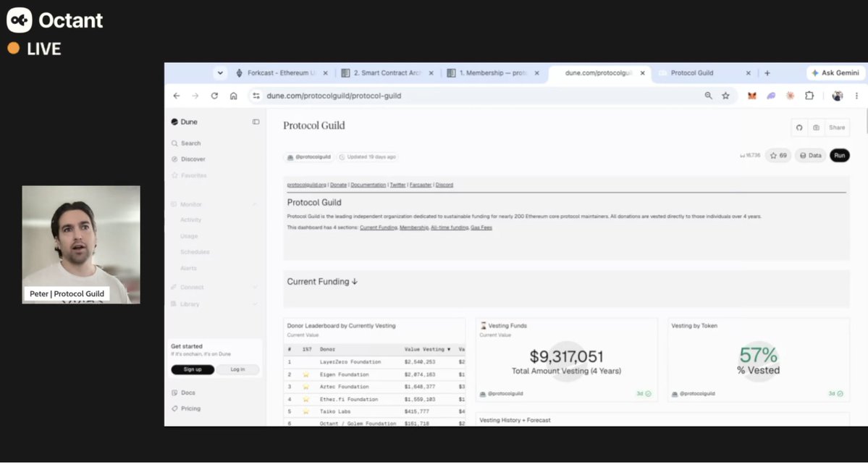868x465 pixels.
Task: Switch to the last Protocol Guild tab
Action: (692, 73)
